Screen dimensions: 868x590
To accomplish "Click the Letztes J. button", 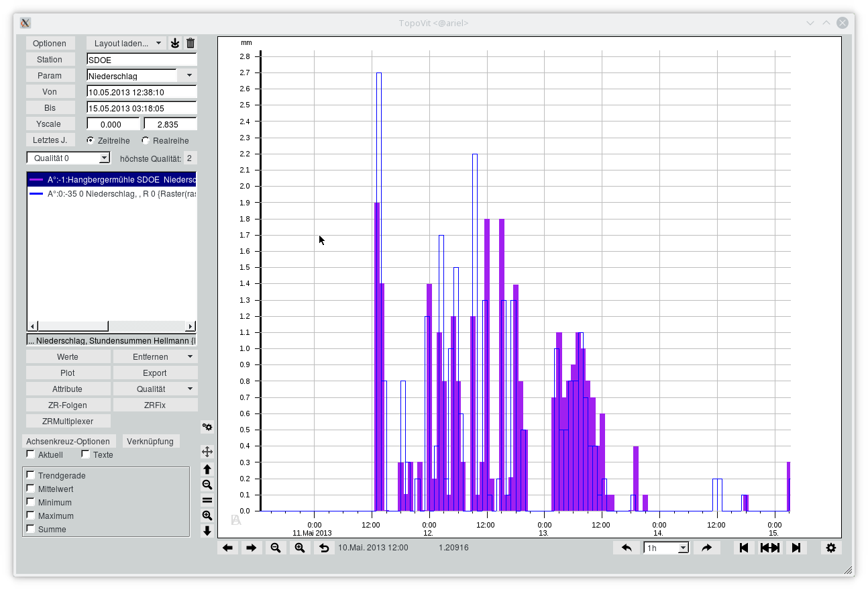I will pyautogui.click(x=50, y=140).
